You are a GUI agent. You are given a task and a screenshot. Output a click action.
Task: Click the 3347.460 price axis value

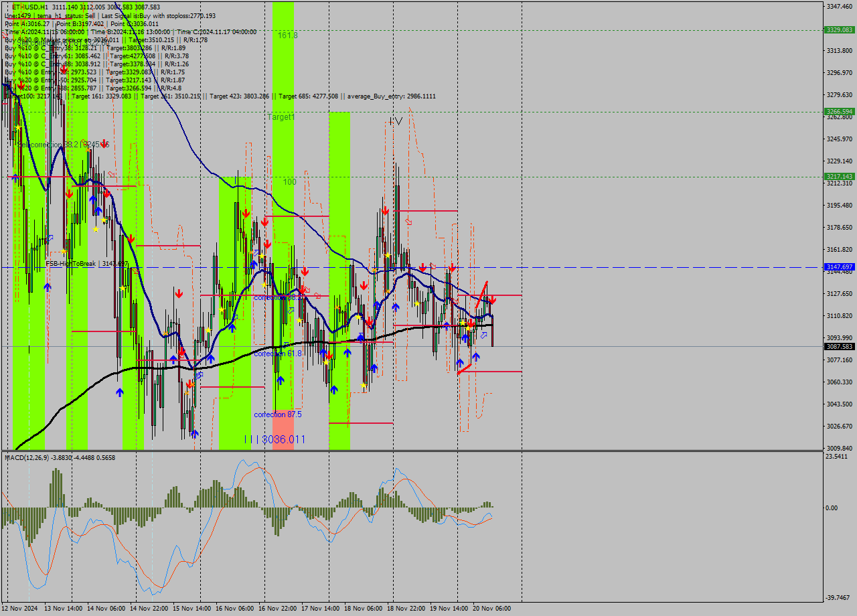(839, 6)
